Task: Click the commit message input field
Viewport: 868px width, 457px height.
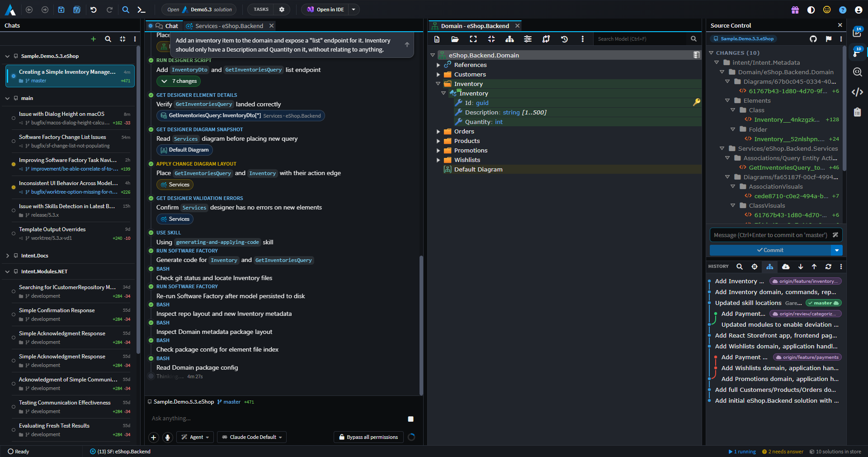Action: point(770,235)
